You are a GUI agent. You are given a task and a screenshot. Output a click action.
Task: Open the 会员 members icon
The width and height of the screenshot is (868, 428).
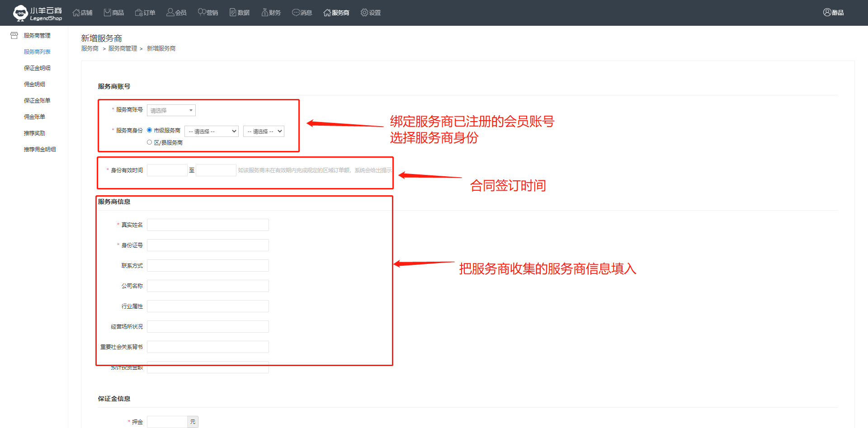[x=170, y=13]
